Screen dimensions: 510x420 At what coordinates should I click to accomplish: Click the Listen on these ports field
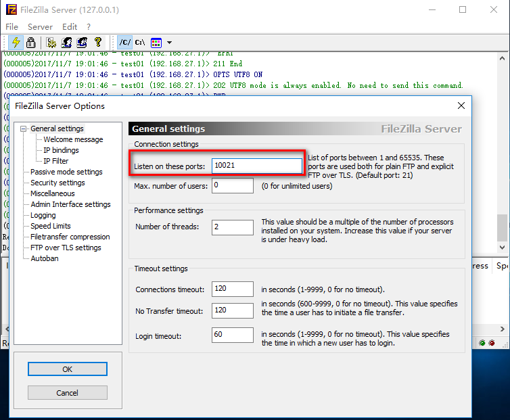point(257,166)
